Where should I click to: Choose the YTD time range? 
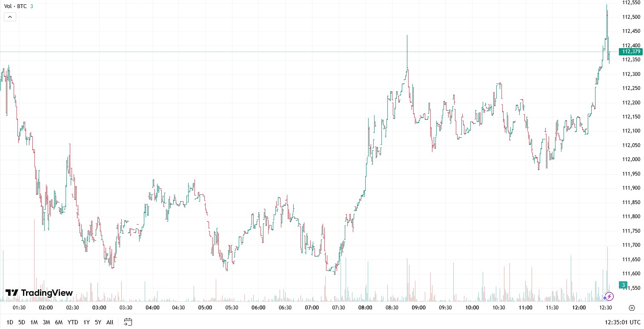[73, 322]
